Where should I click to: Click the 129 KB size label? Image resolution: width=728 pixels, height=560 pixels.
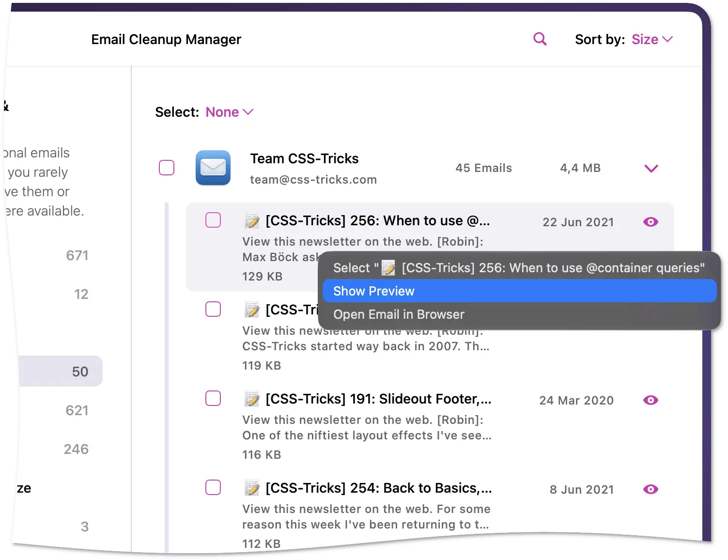(262, 277)
